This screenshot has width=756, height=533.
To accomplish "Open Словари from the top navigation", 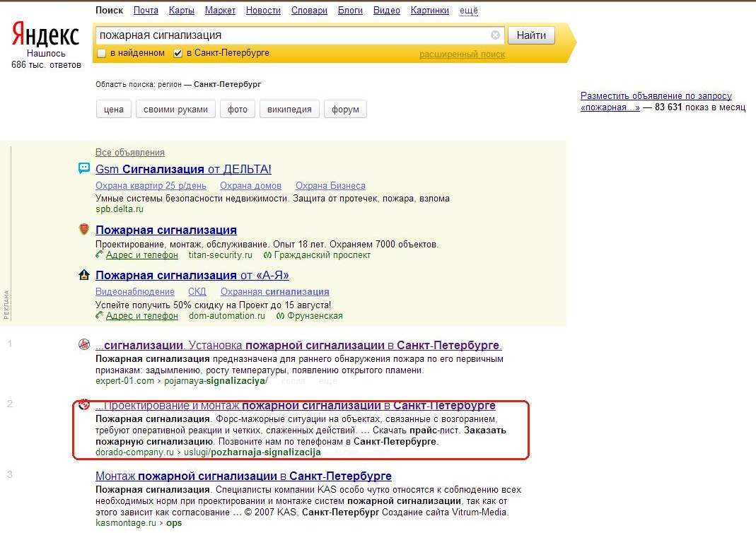I will (x=309, y=11).
